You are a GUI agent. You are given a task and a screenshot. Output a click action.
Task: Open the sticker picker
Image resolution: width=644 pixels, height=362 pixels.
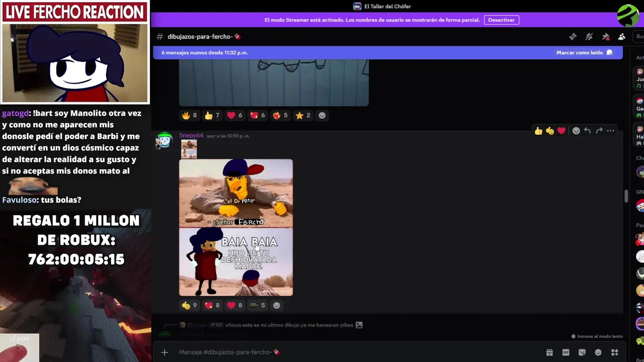pyautogui.click(x=582, y=352)
